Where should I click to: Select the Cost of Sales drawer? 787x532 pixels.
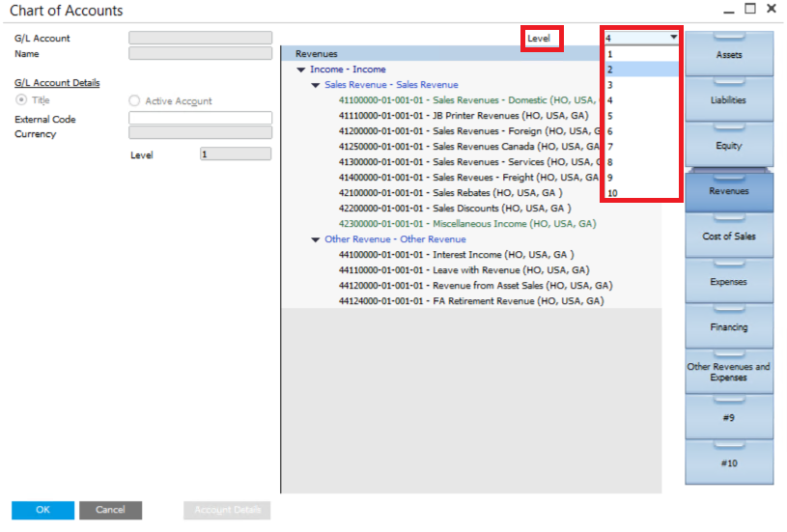tap(729, 237)
